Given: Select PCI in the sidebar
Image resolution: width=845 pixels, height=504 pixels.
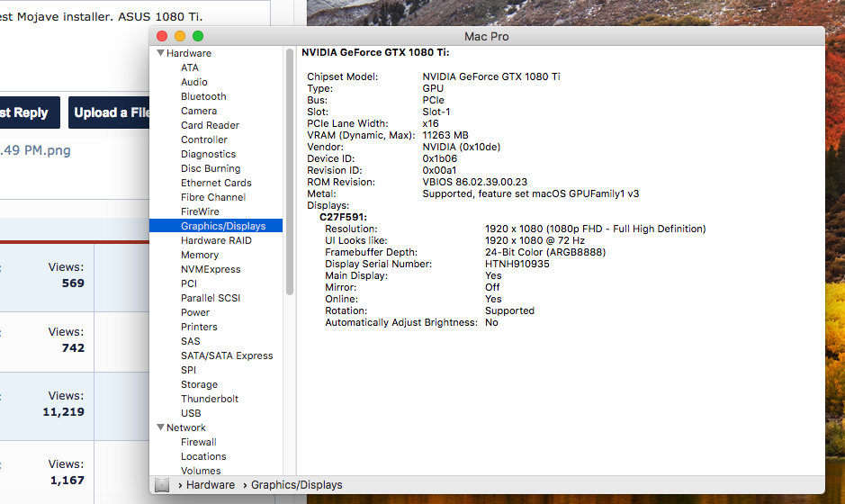Looking at the screenshot, I should [189, 283].
